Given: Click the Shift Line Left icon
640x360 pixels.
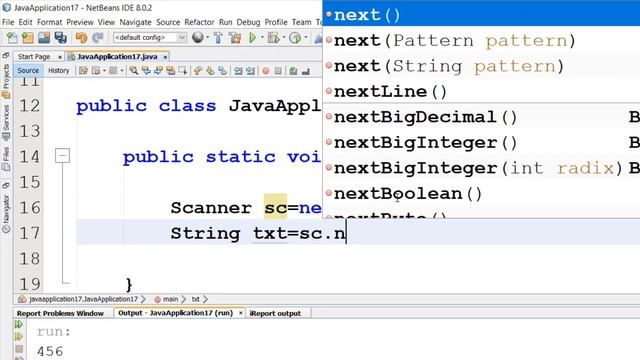Looking at the screenshot, I should tap(238, 71).
